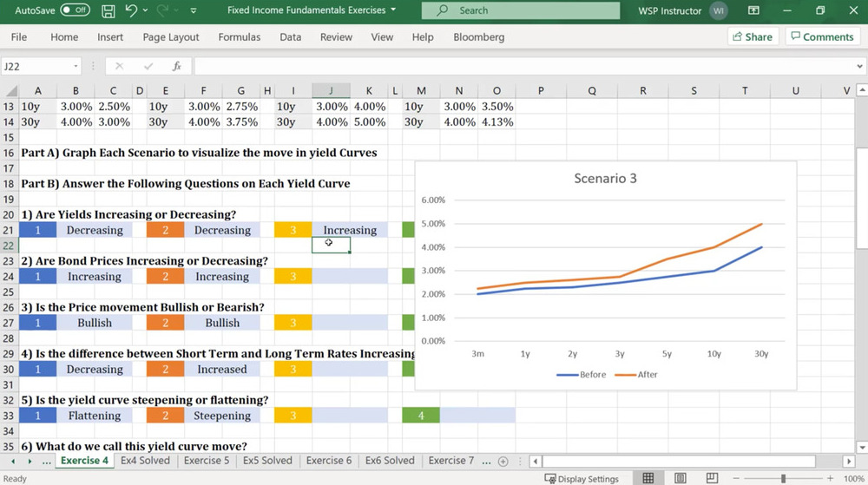This screenshot has width=868, height=485.
Task: Click the vertical scrollbar down arrow
Action: 862,447
